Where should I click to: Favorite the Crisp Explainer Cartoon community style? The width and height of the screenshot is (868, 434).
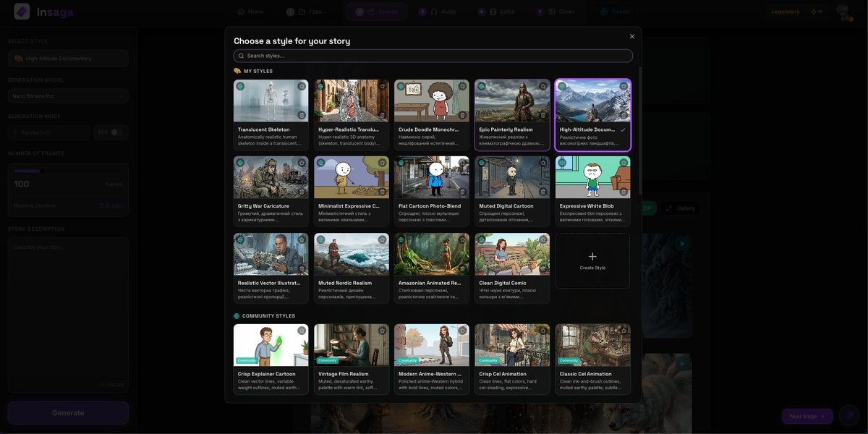pos(302,331)
